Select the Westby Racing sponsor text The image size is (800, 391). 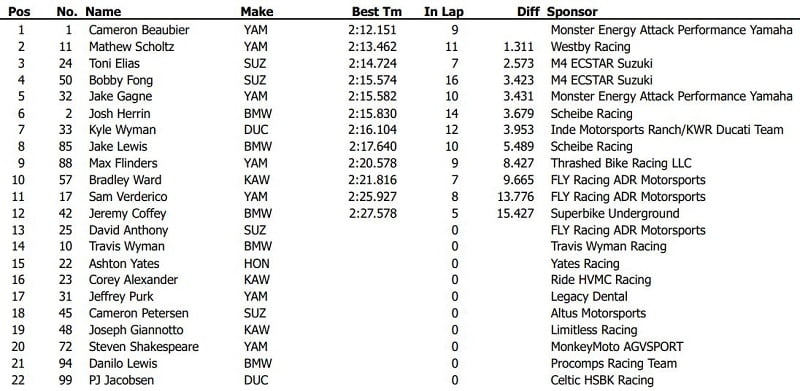tap(590, 47)
